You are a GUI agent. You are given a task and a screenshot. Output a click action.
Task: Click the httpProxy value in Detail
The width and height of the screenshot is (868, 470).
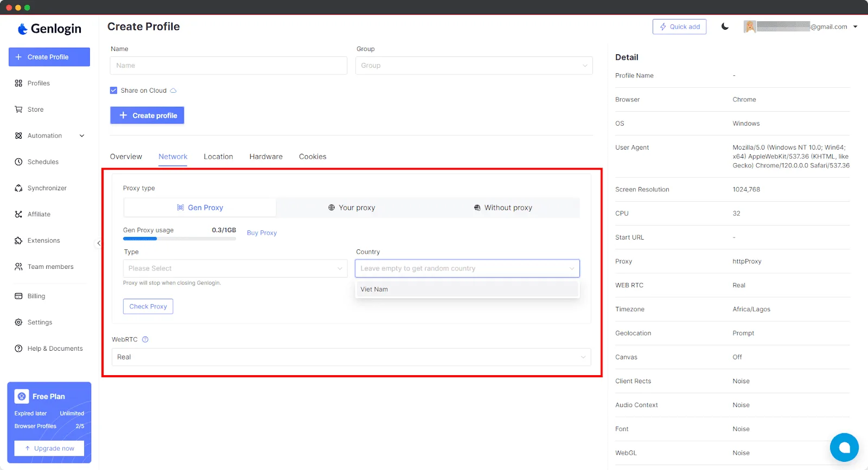click(x=747, y=261)
